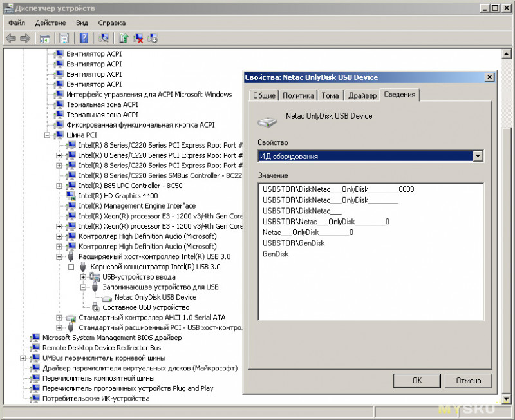The height and width of the screenshot is (420, 515).
Task: Confirm the properties dialog with OK
Action: pyautogui.click(x=417, y=381)
